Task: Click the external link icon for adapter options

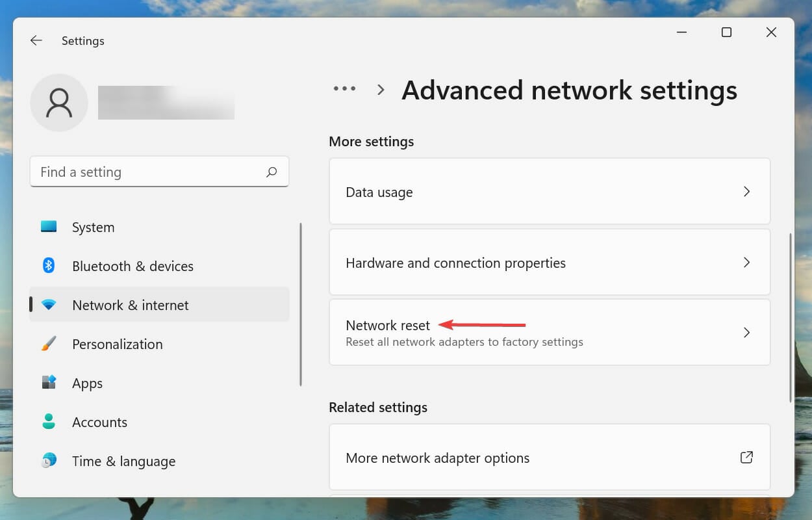Action: (x=747, y=457)
